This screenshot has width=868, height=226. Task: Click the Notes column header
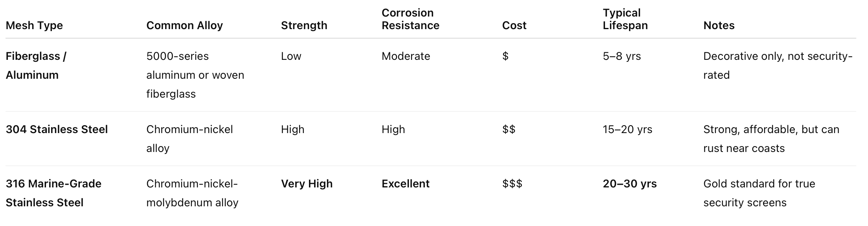[x=719, y=26]
